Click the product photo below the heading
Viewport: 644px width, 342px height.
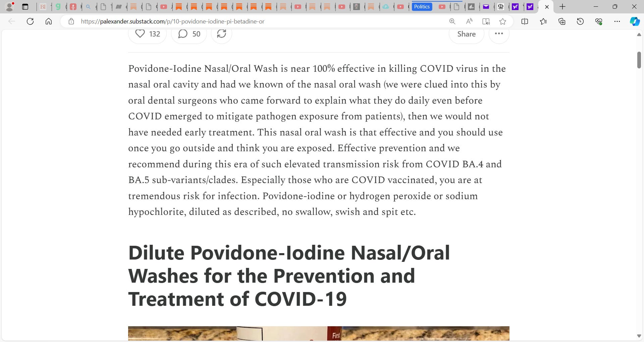(x=319, y=334)
